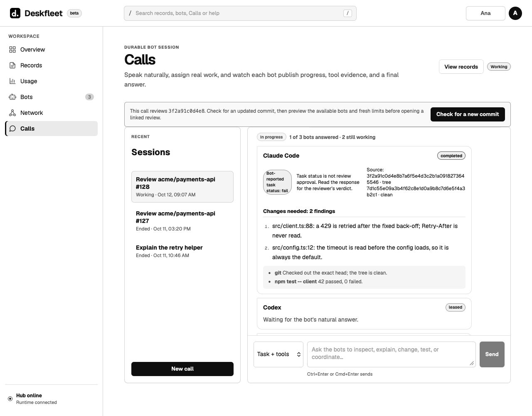This screenshot has width=532, height=416.
Task: Click the Records document icon
Action: click(12, 65)
